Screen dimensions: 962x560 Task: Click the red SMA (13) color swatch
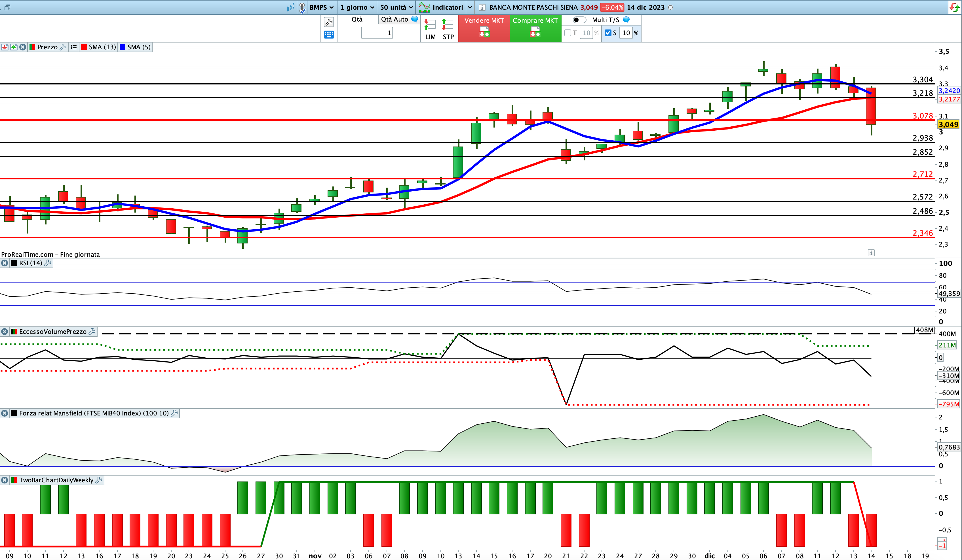click(x=84, y=47)
